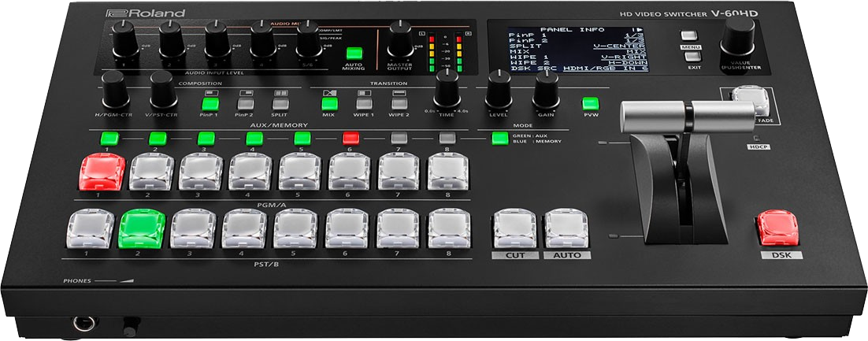Activate the SPLIT composition button
This screenshot has width=868, height=341.
(x=280, y=103)
